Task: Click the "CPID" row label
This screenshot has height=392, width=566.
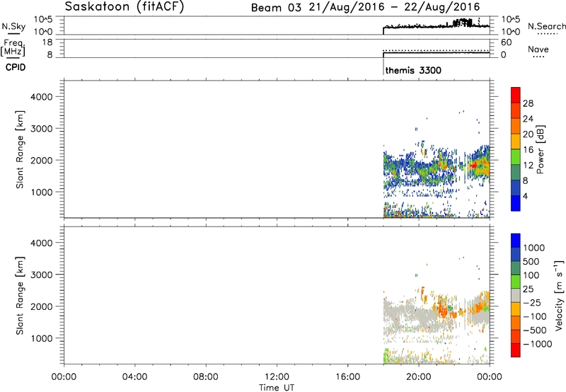Action: pyautogui.click(x=16, y=67)
